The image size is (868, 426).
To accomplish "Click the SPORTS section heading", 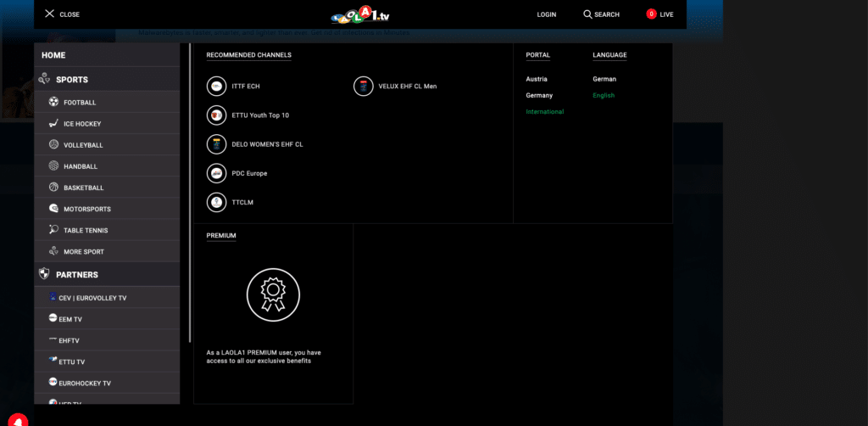I will pyautogui.click(x=72, y=80).
